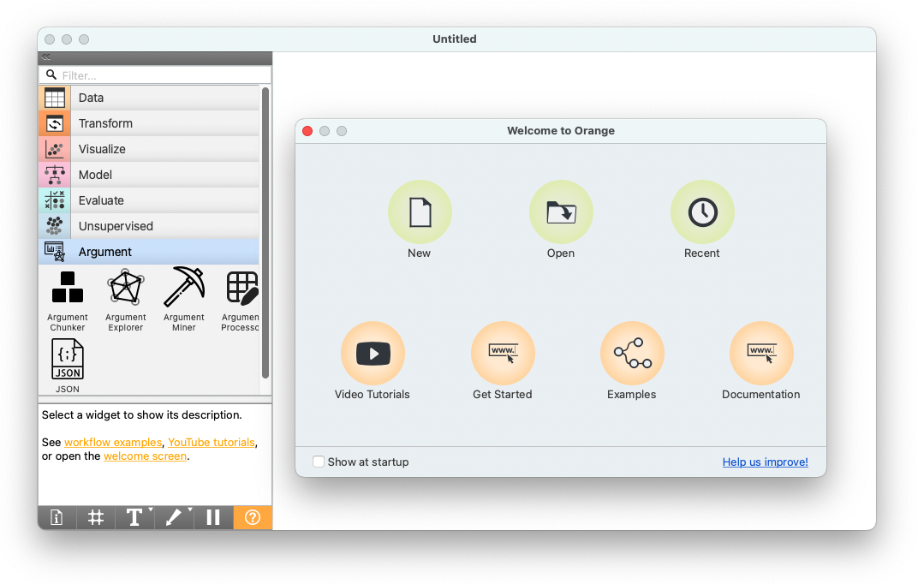924x584 pixels.
Task: Pick the Argument Miner pickaxe widget
Action: point(184,301)
